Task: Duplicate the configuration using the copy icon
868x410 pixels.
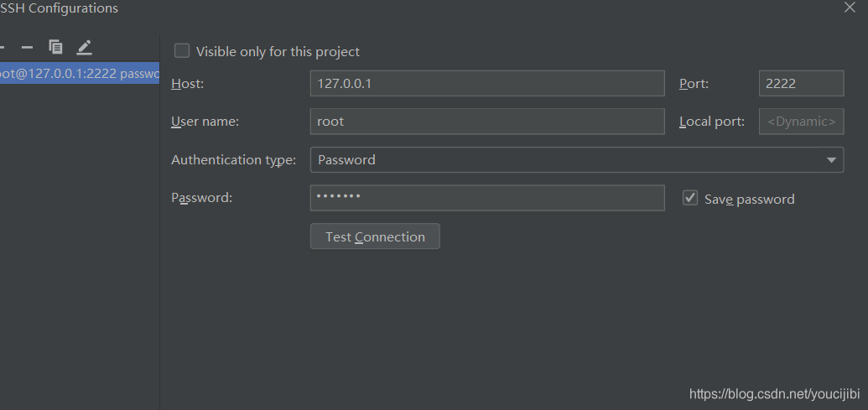Action: tap(55, 47)
